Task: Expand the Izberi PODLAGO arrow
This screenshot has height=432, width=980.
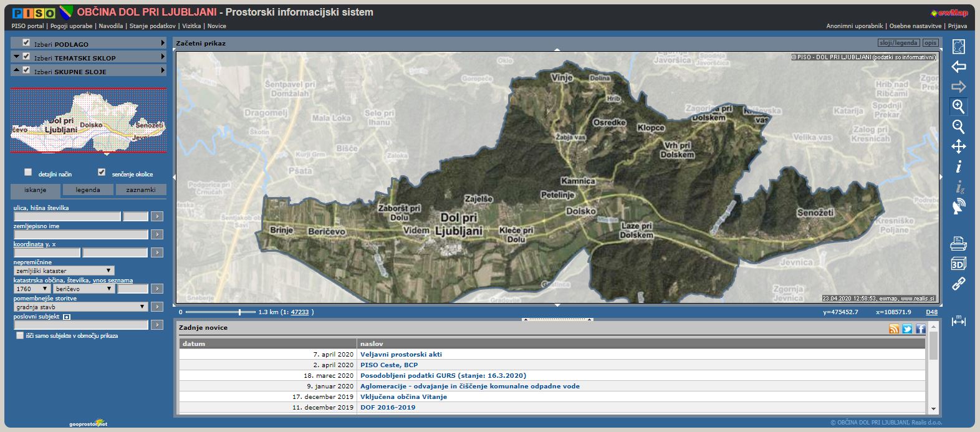Action: pyautogui.click(x=163, y=43)
